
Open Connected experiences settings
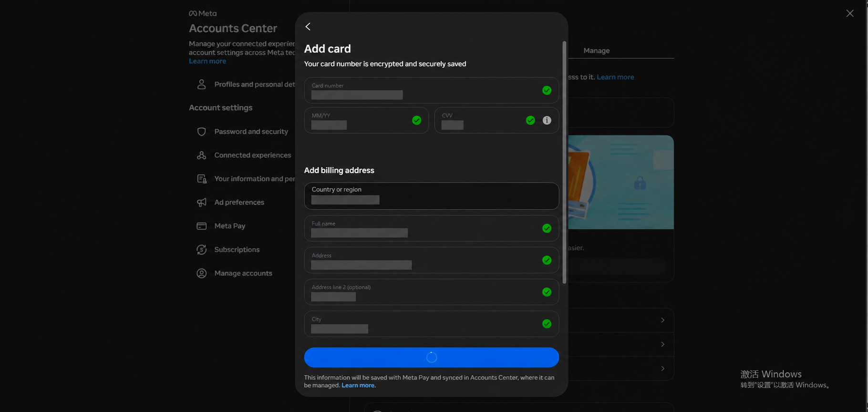point(253,155)
